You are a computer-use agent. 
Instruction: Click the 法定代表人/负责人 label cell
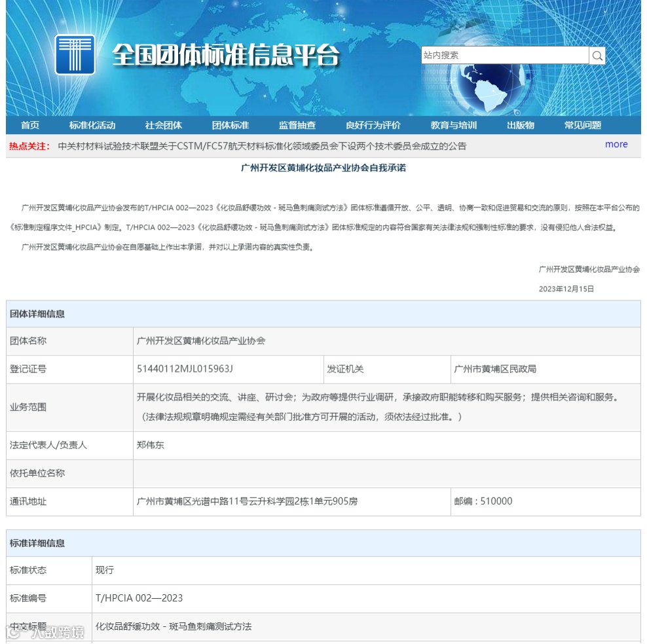pyautogui.click(x=69, y=445)
